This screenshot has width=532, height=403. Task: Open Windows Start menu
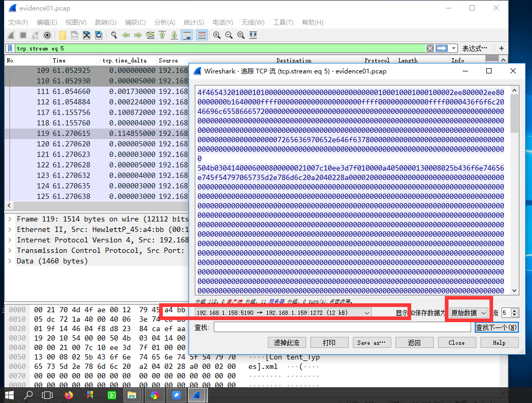coord(9,395)
